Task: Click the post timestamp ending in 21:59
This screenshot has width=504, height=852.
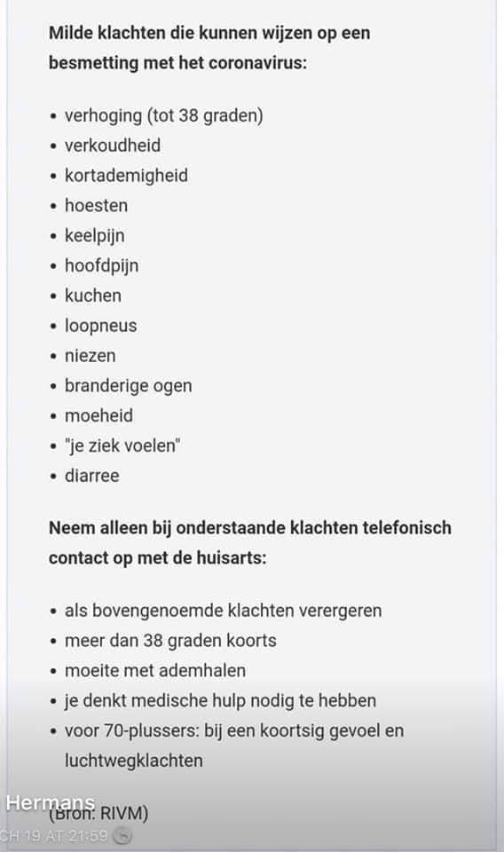Action: coord(54,835)
